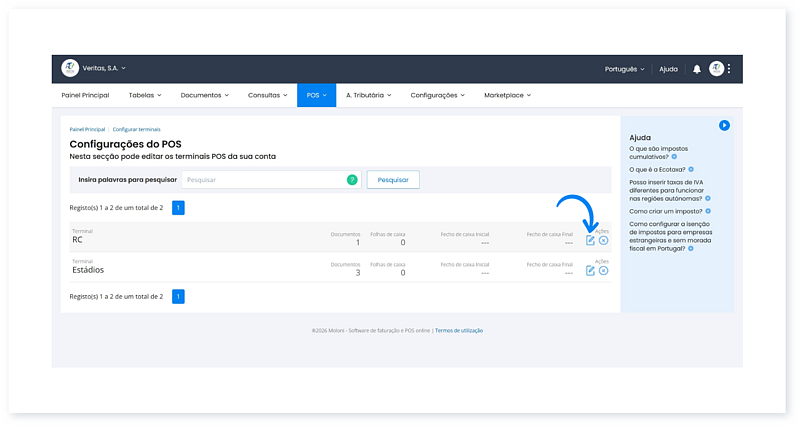The width and height of the screenshot is (800, 427).
Task: Remove the Estádios terminal using X icon
Action: point(603,271)
